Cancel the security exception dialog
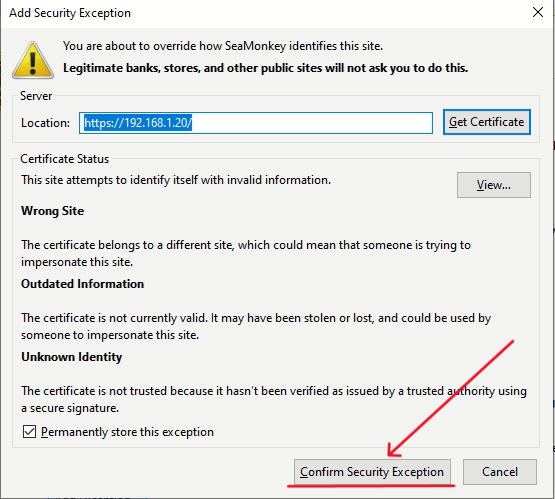The width and height of the screenshot is (555, 499). [x=500, y=472]
